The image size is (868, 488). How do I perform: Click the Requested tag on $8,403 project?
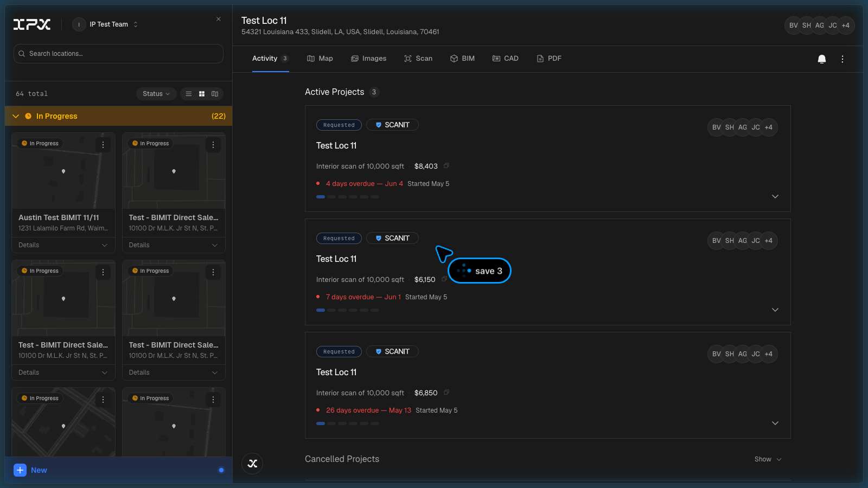point(339,125)
